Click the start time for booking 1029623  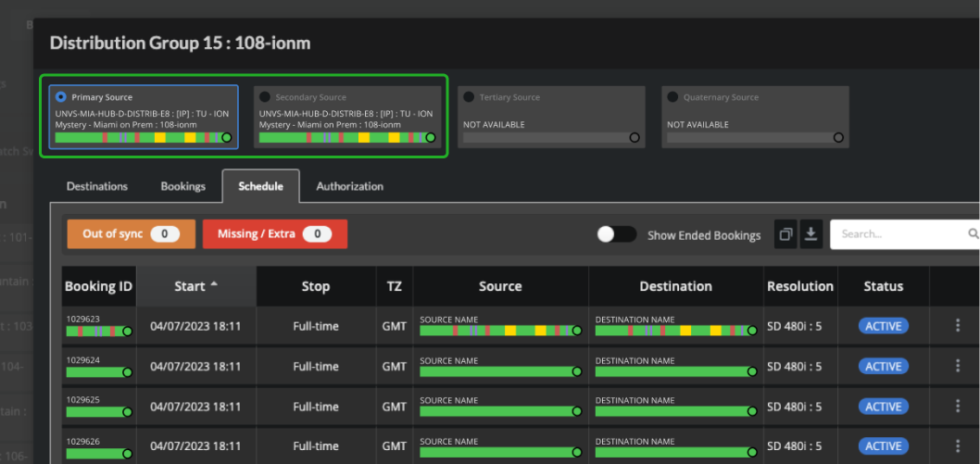pos(195,326)
